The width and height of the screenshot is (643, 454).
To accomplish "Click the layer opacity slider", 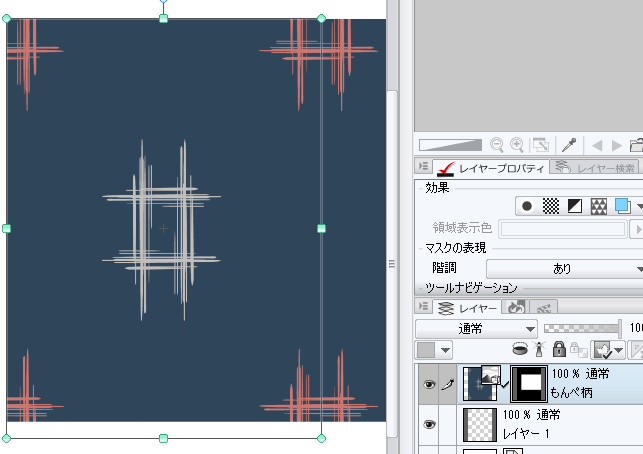I will pyautogui.click(x=582, y=328).
